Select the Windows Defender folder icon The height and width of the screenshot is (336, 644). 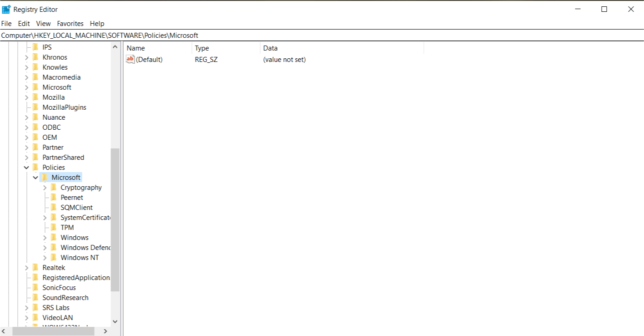click(53, 248)
